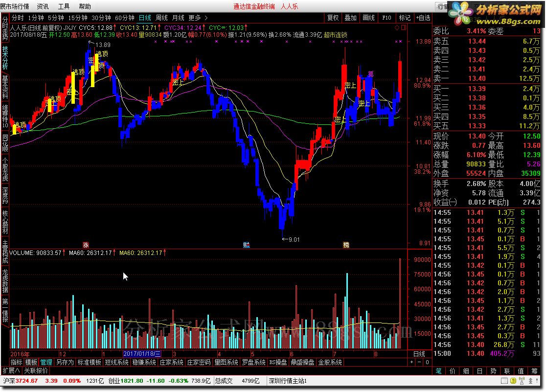
Task: Open the 工具 menu
Action: (x=64, y=6)
